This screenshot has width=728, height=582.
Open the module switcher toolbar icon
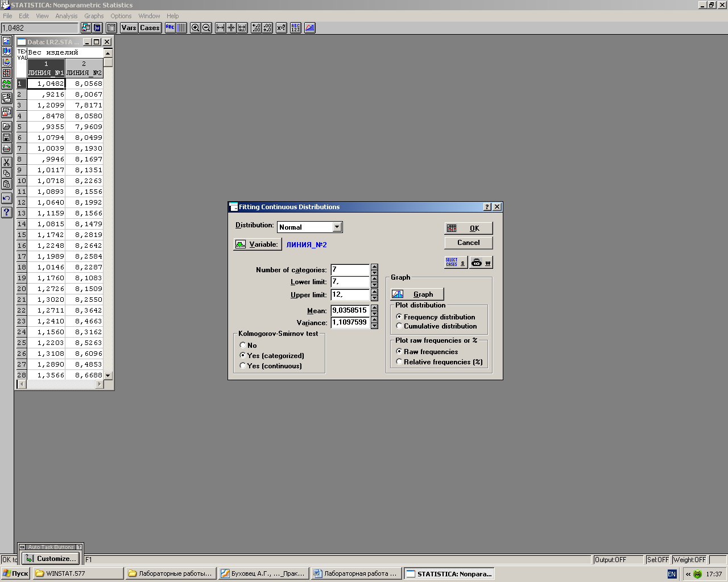86,28
